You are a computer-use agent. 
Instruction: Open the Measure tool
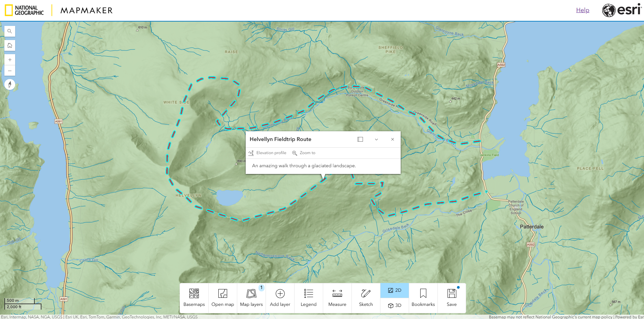point(337,297)
